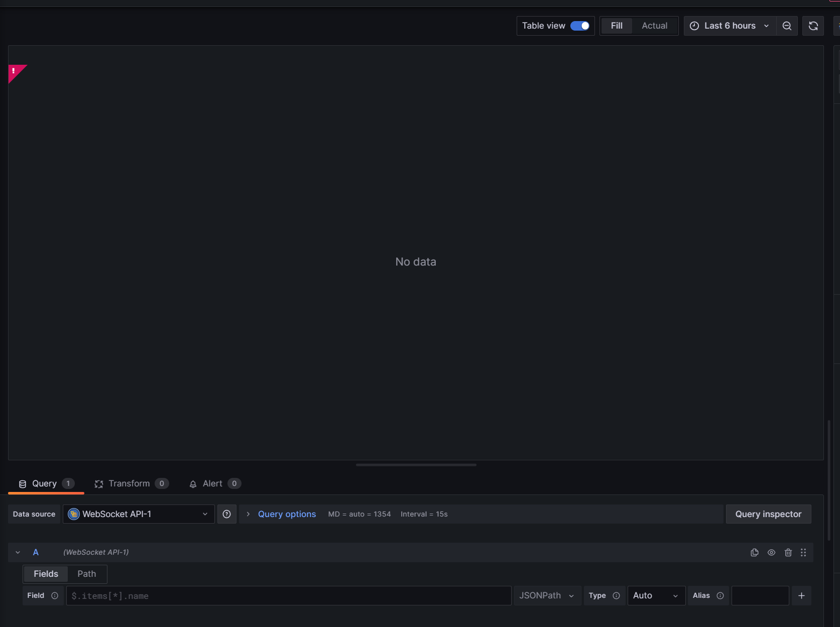This screenshot has width=840, height=627.
Task: Click the MD = auto = 1354 text
Action: pyautogui.click(x=359, y=514)
